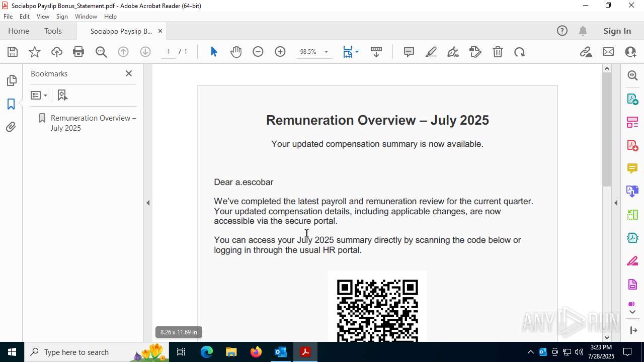This screenshot has width=644, height=362.
Task: Open the page thumbnails panel
Action: tap(11, 80)
